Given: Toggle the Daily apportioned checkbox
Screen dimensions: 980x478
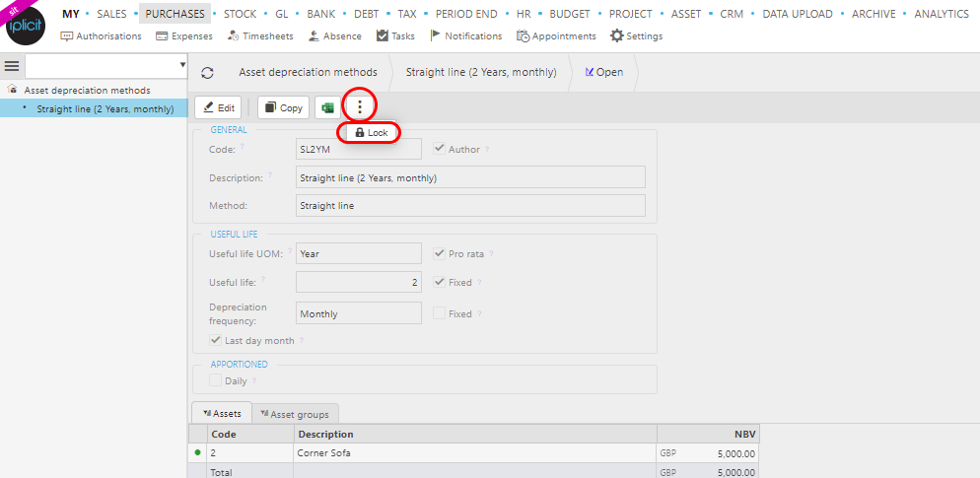Looking at the screenshot, I should coord(215,380).
